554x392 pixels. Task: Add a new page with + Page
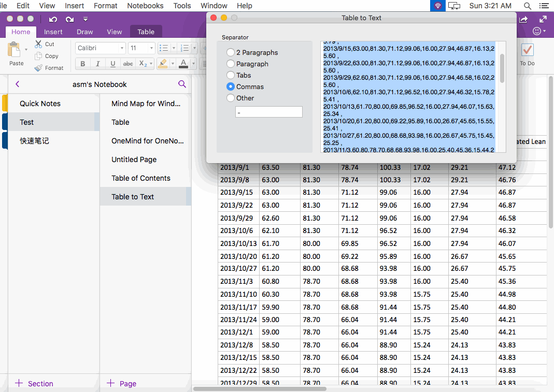pyautogui.click(x=123, y=383)
